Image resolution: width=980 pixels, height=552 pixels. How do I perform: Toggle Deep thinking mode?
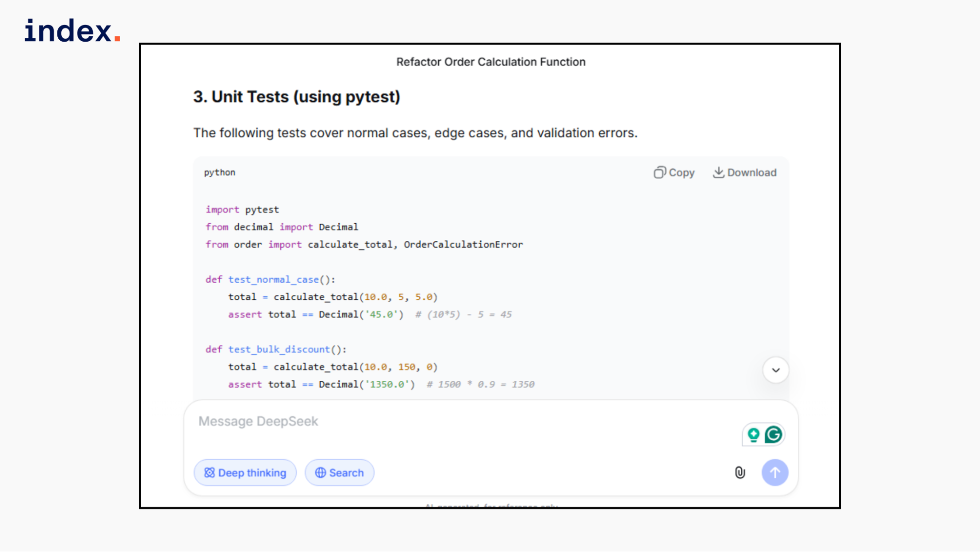[245, 473]
